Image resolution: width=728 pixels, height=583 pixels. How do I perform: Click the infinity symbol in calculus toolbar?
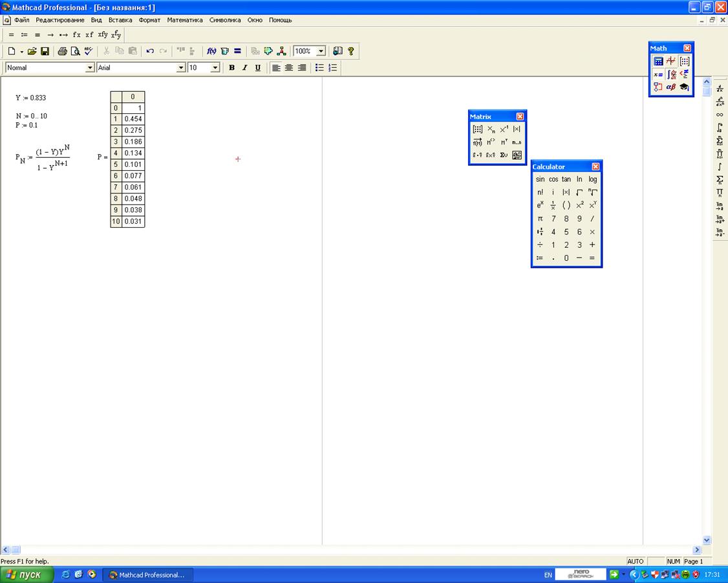pyautogui.click(x=720, y=115)
